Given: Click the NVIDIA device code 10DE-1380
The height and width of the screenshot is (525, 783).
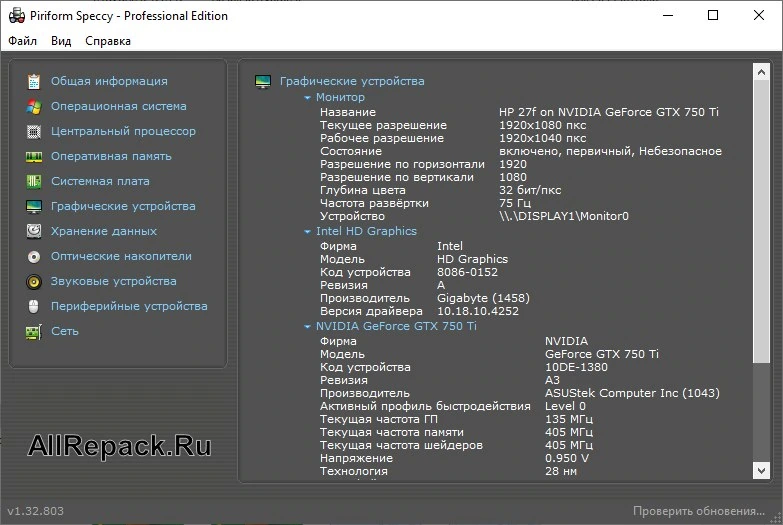Looking at the screenshot, I should [x=576, y=367].
